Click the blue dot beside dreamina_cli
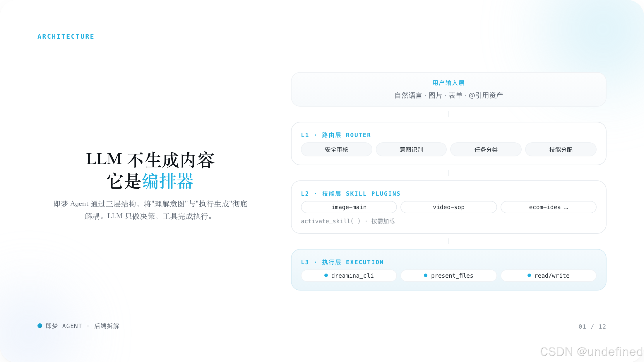This screenshot has height=362, width=644. 326,275
